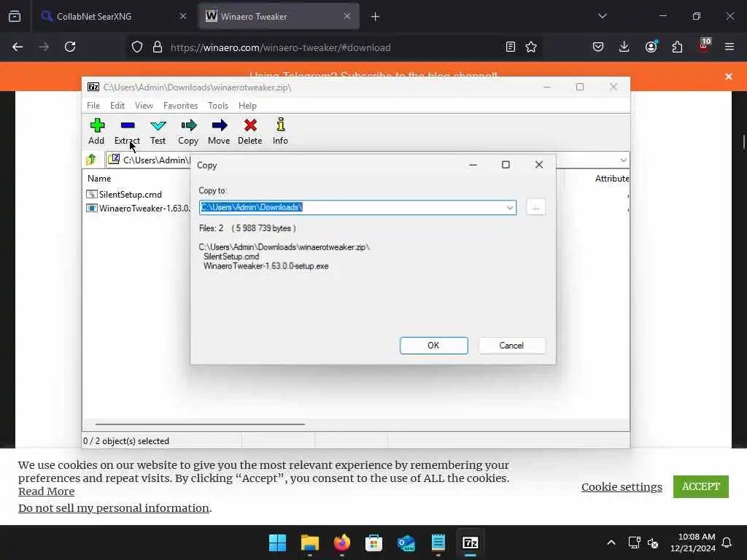
Task: Accept cookies with the green ACCEPT button
Action: point(701,486)
